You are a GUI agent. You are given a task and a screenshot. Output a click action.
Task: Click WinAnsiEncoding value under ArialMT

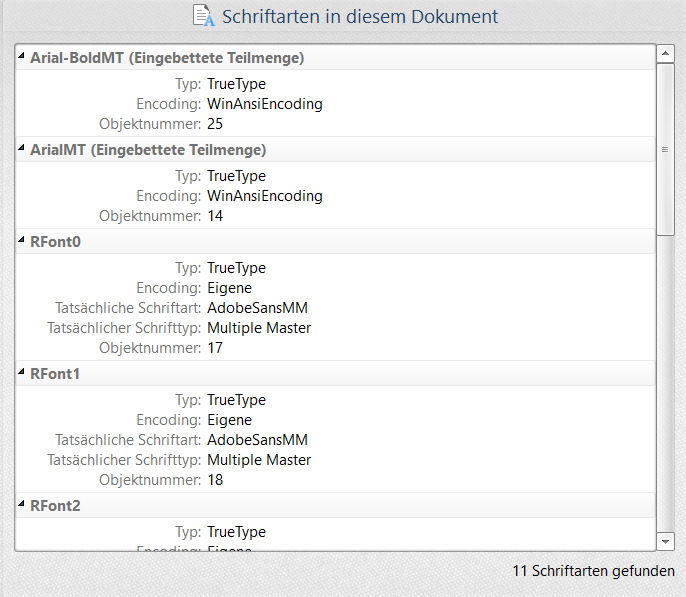265,196
